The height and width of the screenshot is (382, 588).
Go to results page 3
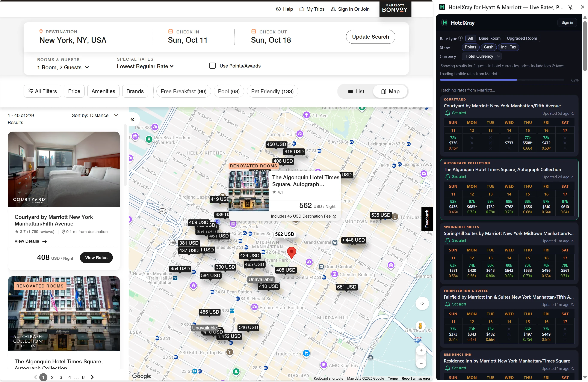61,377
